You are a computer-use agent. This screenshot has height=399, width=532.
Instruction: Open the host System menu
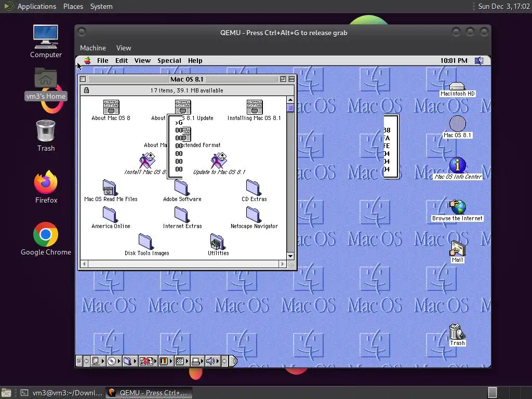pos(101,6)
